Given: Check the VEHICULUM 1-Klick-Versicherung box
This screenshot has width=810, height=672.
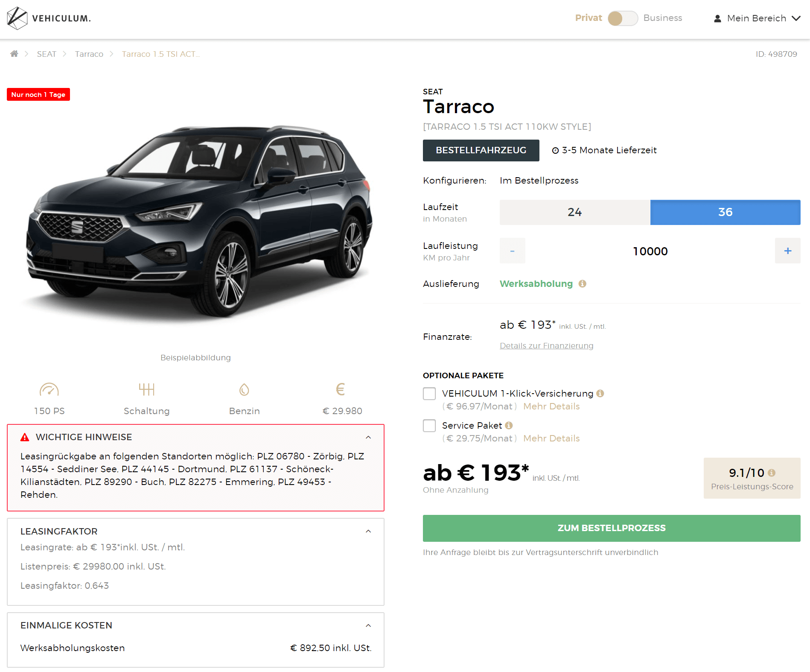Looking at the screenshot, I should (429, 394).
